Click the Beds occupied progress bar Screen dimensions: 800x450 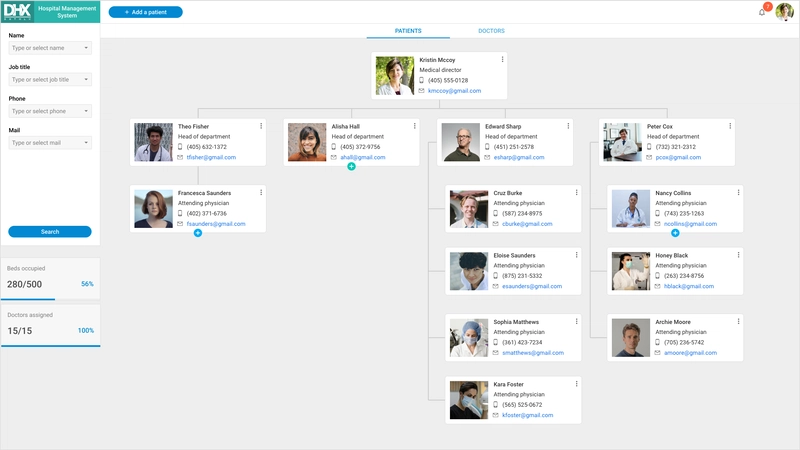(x=50, y=299)
